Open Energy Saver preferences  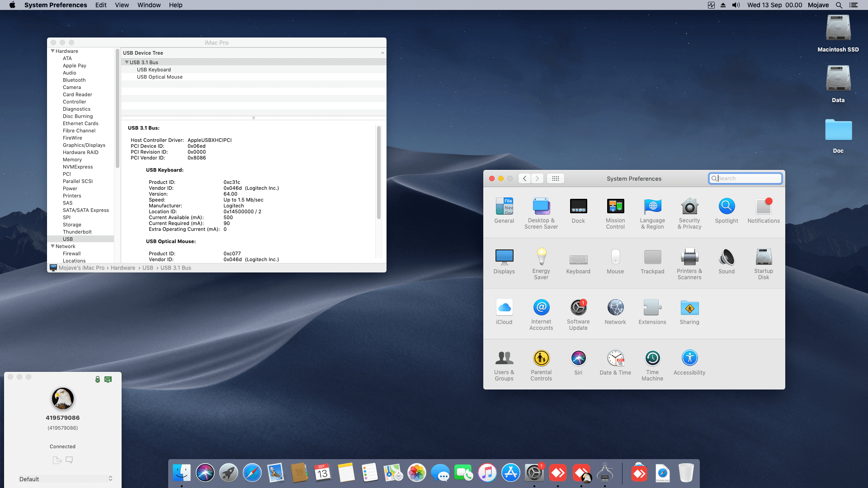(541, 264)
